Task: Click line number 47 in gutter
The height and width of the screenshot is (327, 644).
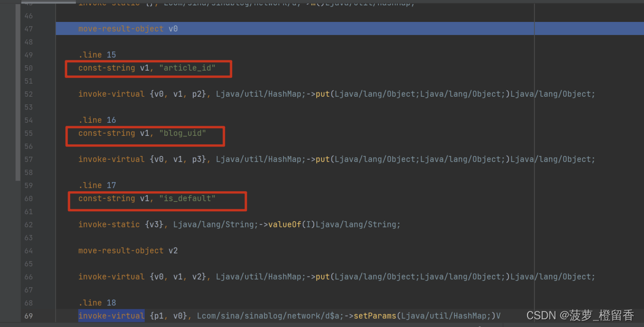Action: 28,28
